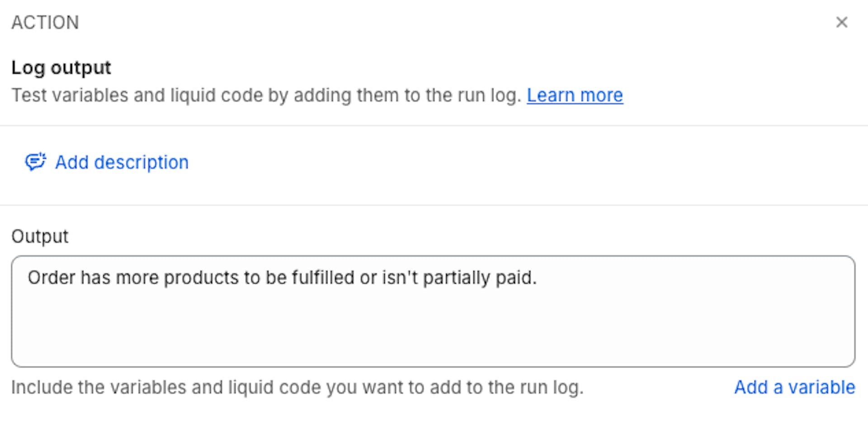
Task: Click 'adding them to the run log' in the description
Action: [x=407, y=95]
